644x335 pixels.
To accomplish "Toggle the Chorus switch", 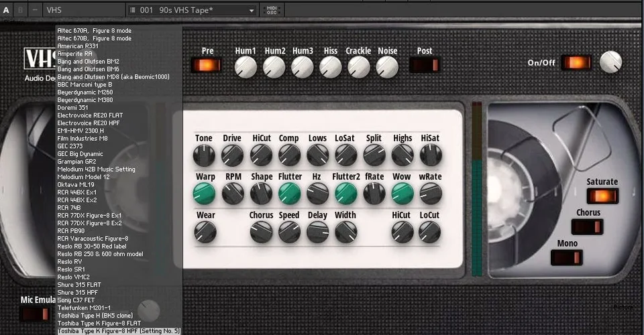I will (588, 226).
